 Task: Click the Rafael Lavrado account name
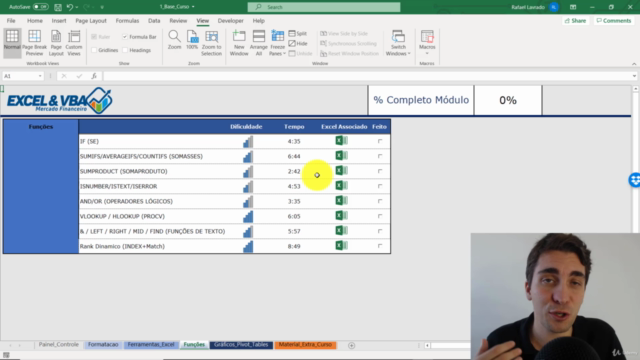click(x=528, y=7)
